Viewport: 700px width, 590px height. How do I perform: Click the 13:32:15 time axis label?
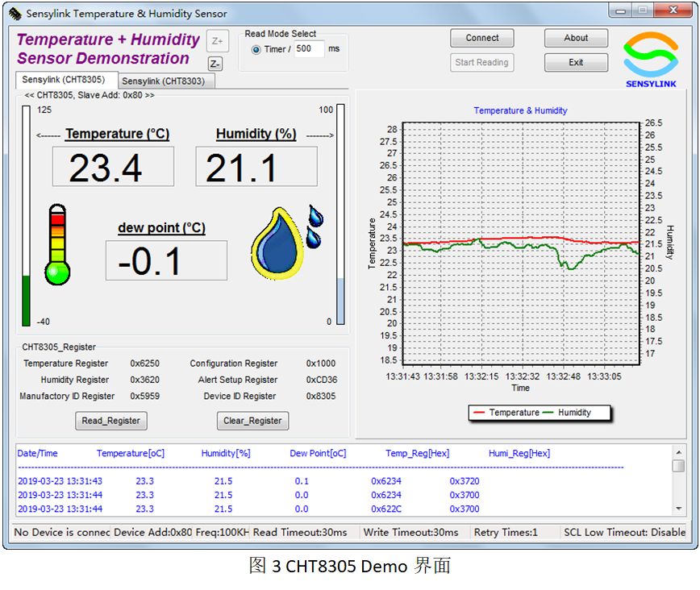click(481, 376)
